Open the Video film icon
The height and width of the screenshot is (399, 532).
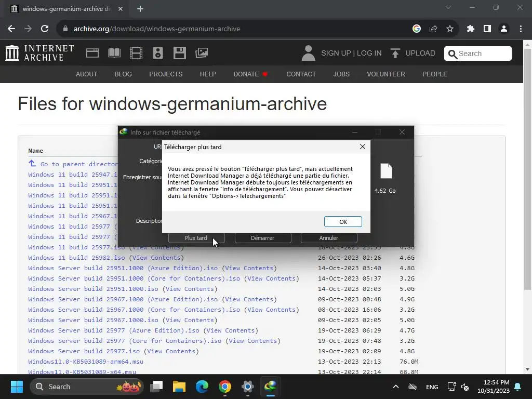136,53
